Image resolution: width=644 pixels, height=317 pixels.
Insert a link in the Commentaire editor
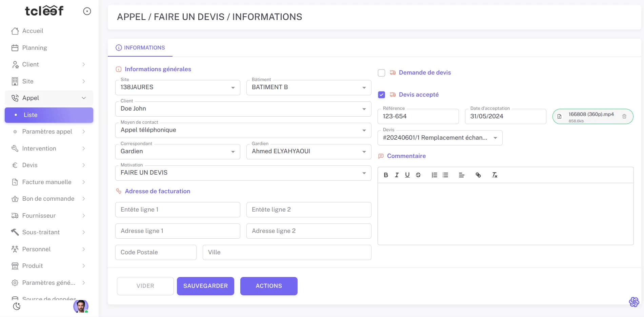click(x=479, y=175)
